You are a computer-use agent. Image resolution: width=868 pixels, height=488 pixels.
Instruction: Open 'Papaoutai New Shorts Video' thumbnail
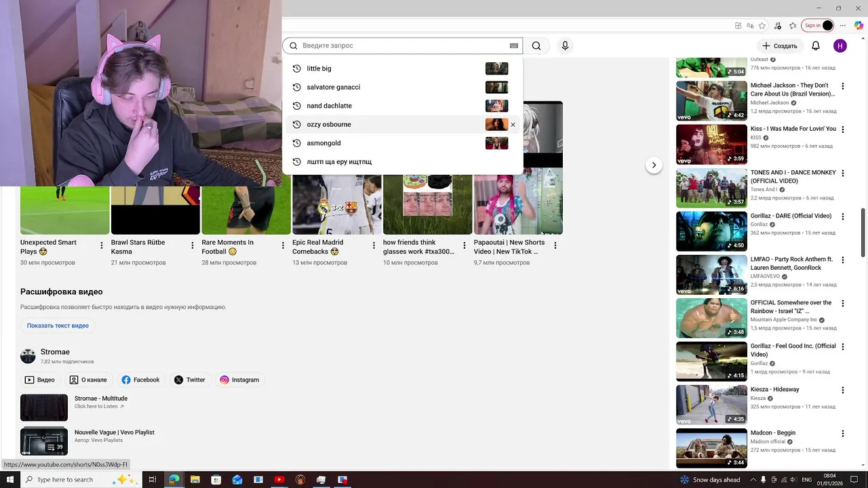point(518,205)
